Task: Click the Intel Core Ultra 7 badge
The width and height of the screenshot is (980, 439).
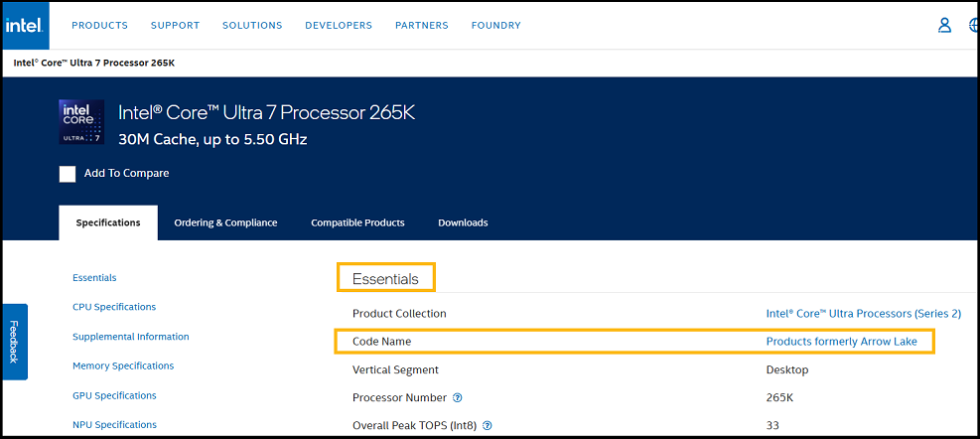Action: pyautogui.click(x=80, y=123)
